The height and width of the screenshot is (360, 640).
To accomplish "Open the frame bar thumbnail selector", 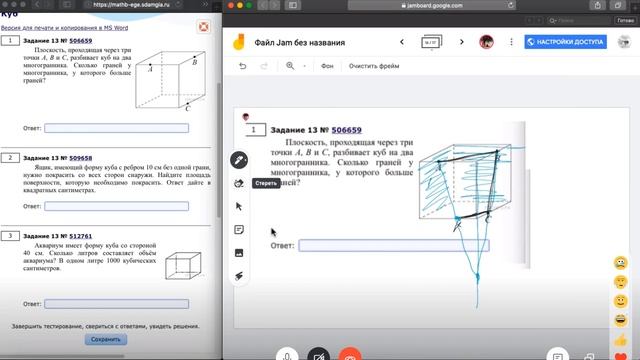I will pyautogui.click(x=431, y=42).
